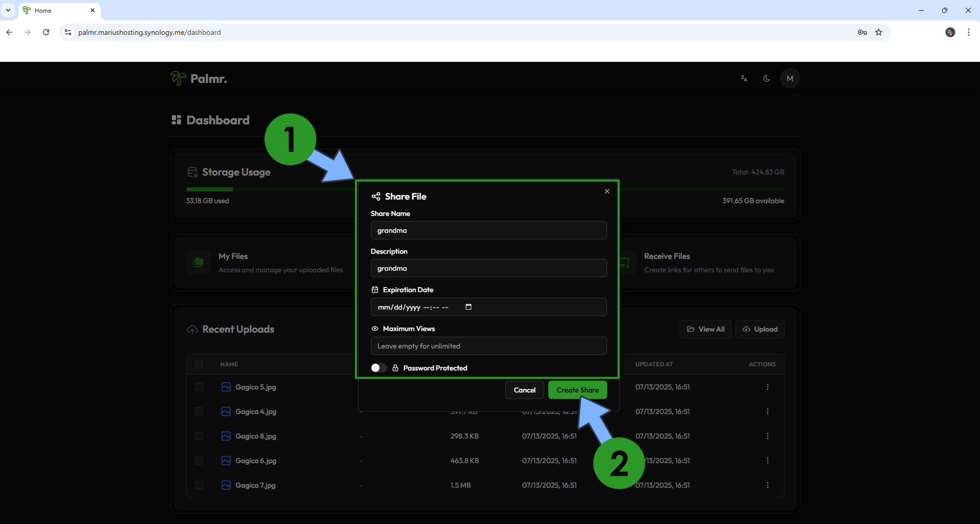Close the Home browser tab
This screenshot has height=524, width=980.
tap(93, 10)
